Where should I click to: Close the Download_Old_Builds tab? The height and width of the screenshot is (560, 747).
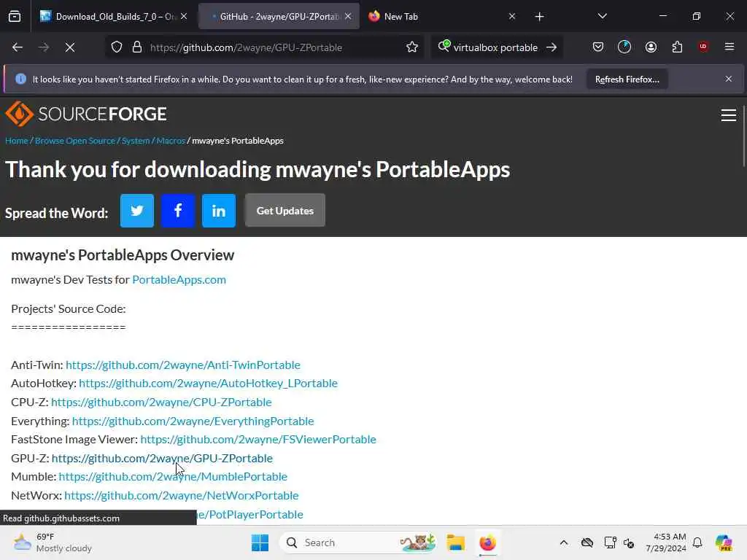[x=184, y=17]
